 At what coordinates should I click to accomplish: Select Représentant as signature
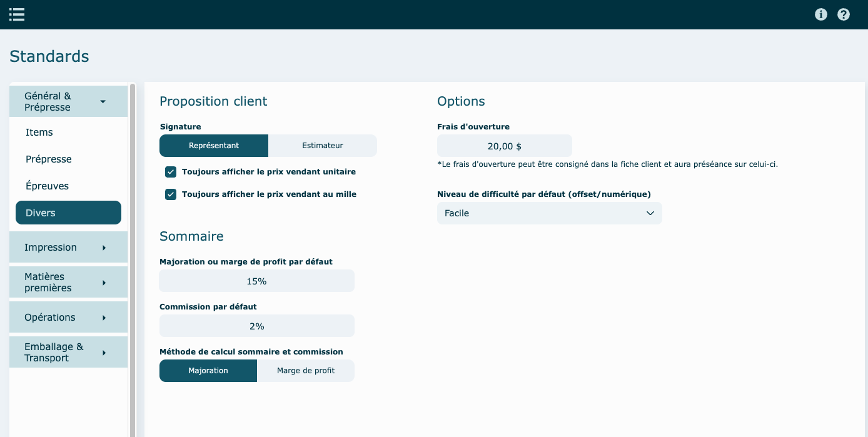click(x=214, y=146)
